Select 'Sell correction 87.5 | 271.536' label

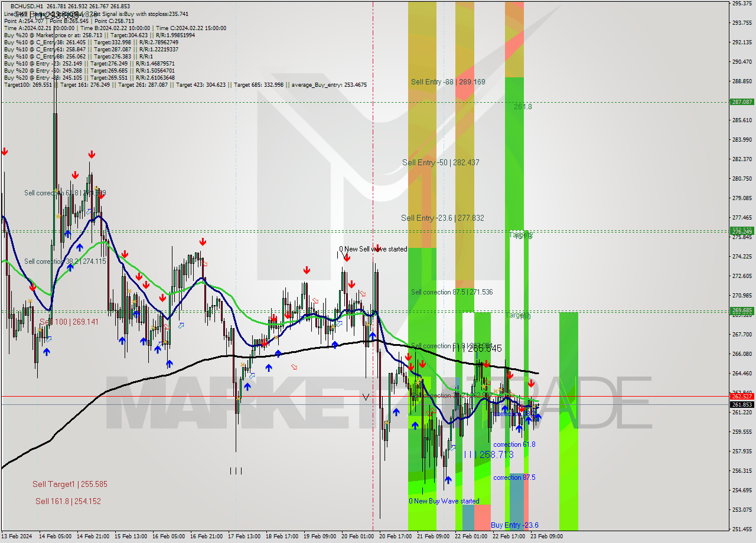pos(452,292)
